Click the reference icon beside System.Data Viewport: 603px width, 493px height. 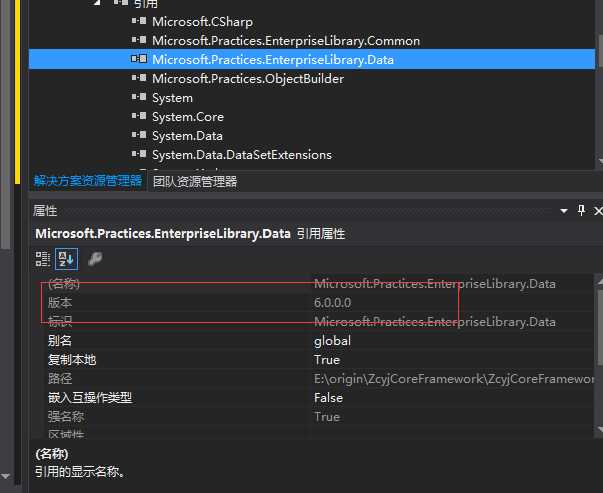tap(139, 135)
